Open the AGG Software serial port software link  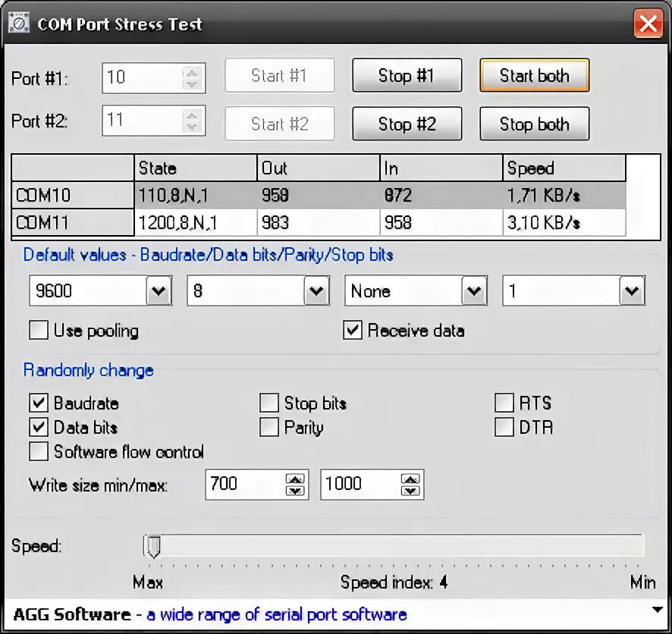click(x=276, y=614)
